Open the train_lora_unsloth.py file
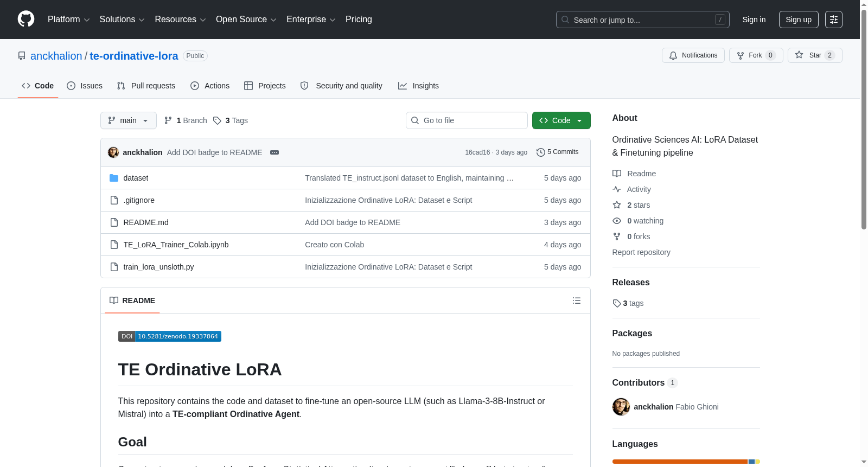This screenshot has width=868, height=467. point(158,267)
